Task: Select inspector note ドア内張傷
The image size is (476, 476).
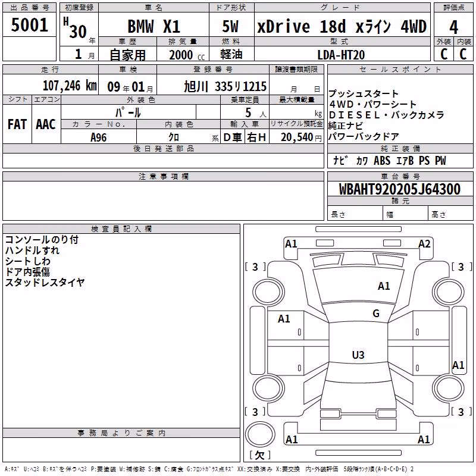Action: (x=27, y=272)
